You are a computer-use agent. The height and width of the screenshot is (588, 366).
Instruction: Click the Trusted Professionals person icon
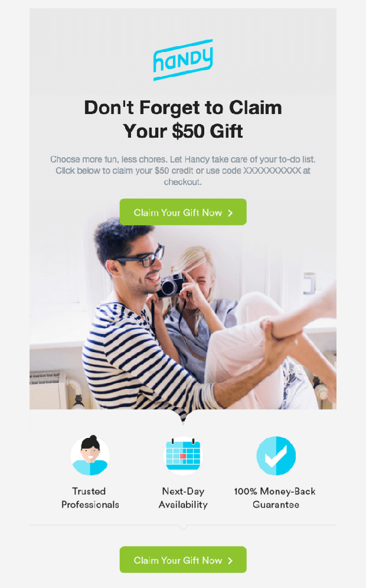[x=90, y=455]
